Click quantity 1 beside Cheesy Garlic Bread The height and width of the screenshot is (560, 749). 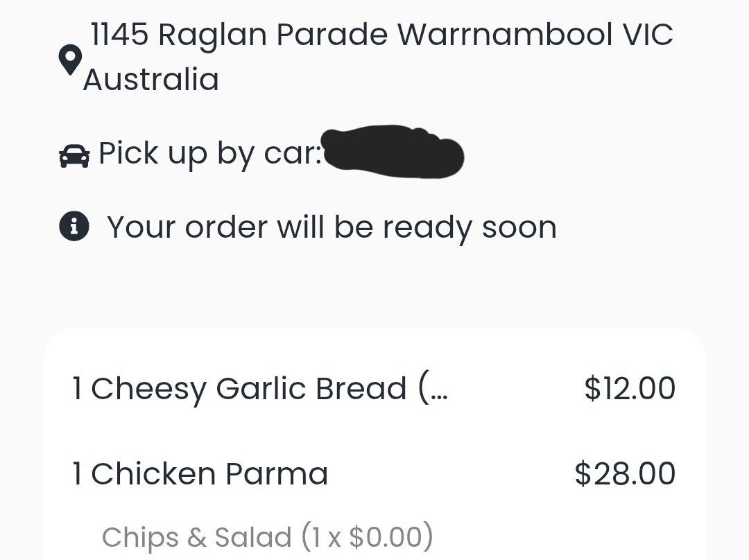[x=78, y=389]
